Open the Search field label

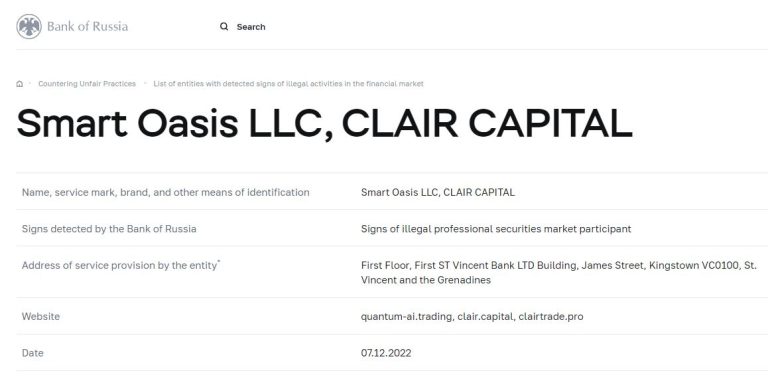point(251,27)
